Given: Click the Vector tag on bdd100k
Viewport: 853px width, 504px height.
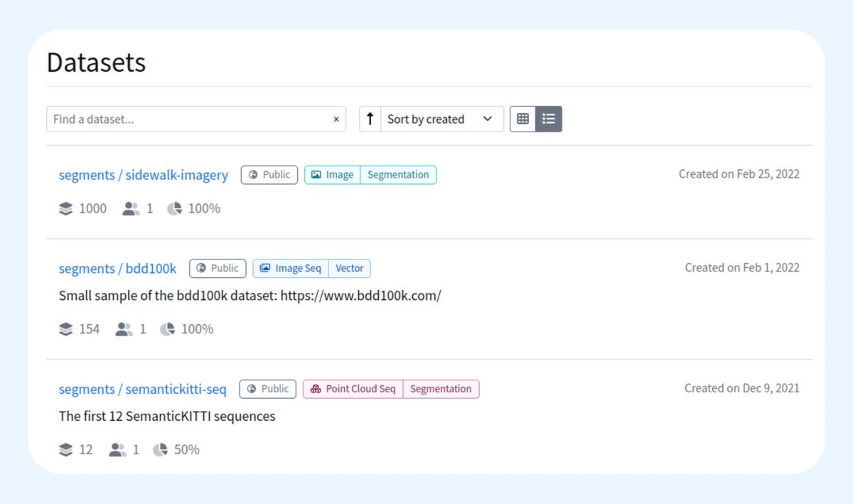Looking at the screenshot, I should (349, 269).
